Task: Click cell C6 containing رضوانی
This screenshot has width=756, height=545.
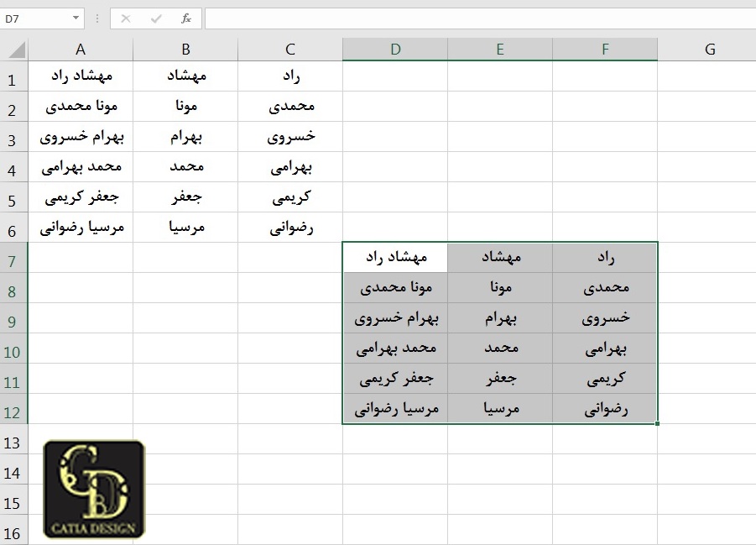Action: tap(290, 228)
